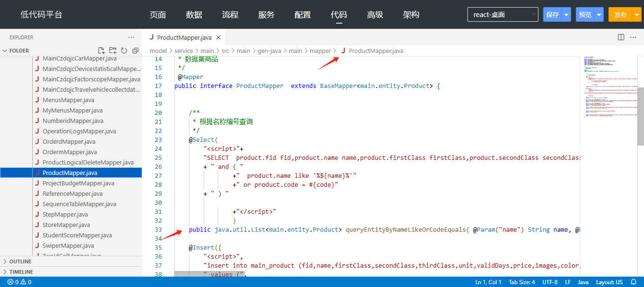This screenshot has width=644, height=287.
Task: Change the LF end-of-line sequence
Action: [568, 282]
